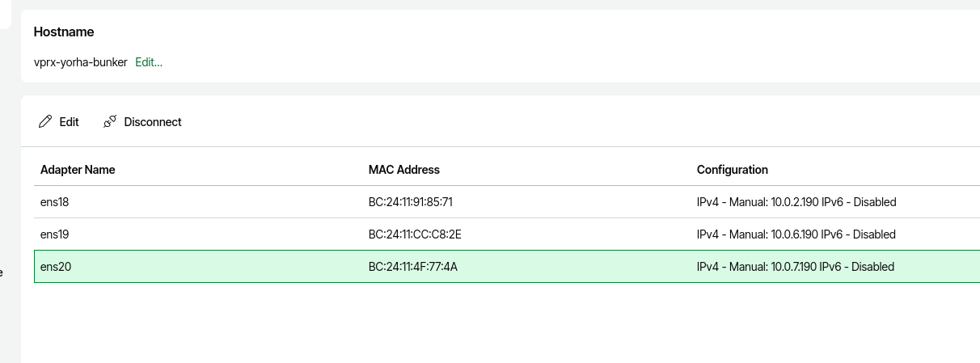Image resolution: width=980 pixels, height=363 pixels.
Task: Click the empty area below adapter table
Action: coord(501,323)
